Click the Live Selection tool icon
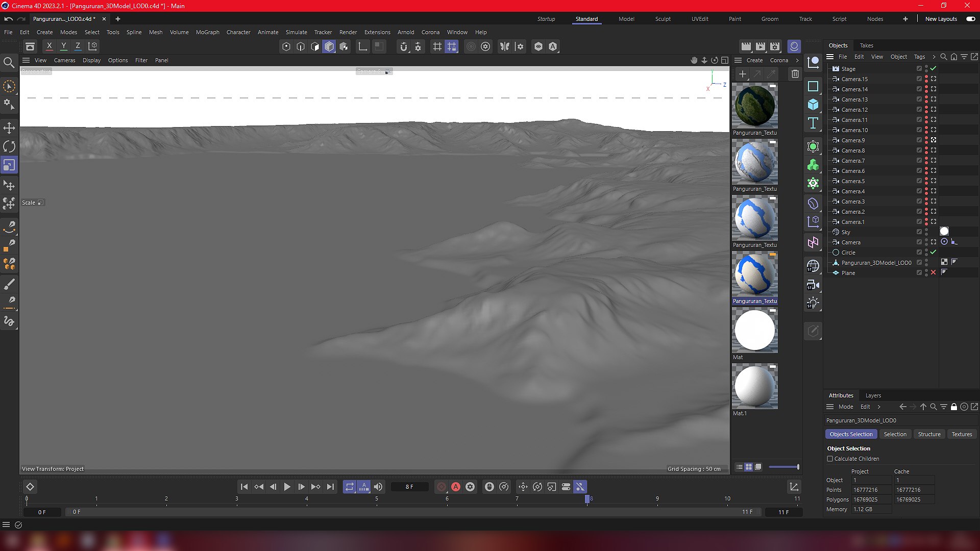980x551 pixels. (9, 86)
